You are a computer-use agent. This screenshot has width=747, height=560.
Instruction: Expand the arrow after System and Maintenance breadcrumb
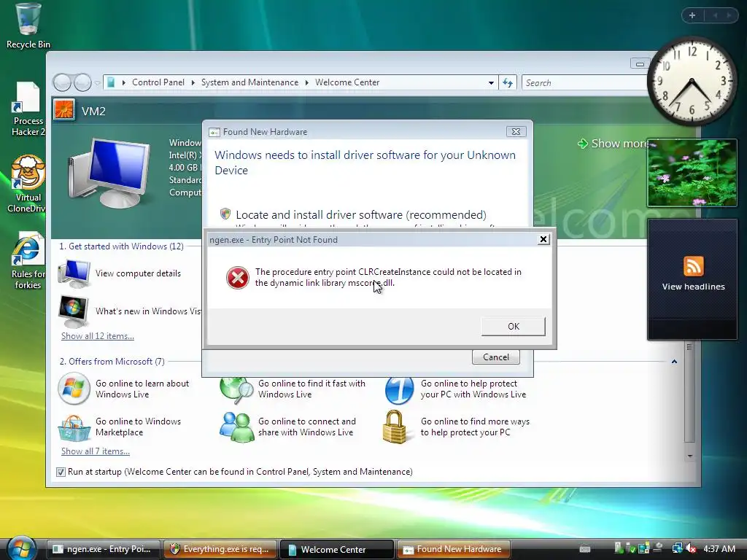coord(307,83)
